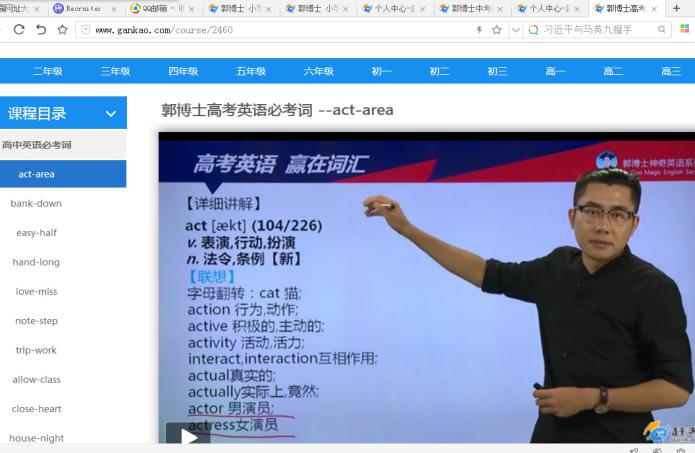Open the bank-down lesson

[36, 203]
